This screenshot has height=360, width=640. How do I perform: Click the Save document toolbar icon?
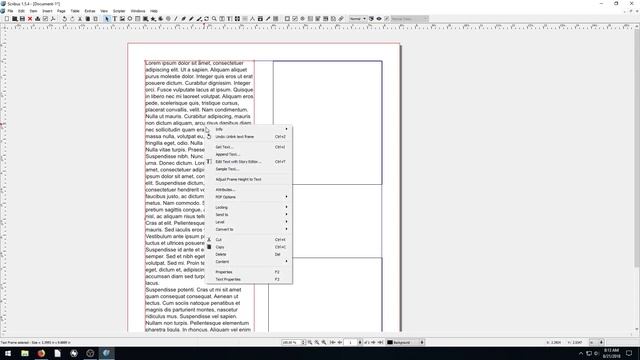(x=22, y=19)
